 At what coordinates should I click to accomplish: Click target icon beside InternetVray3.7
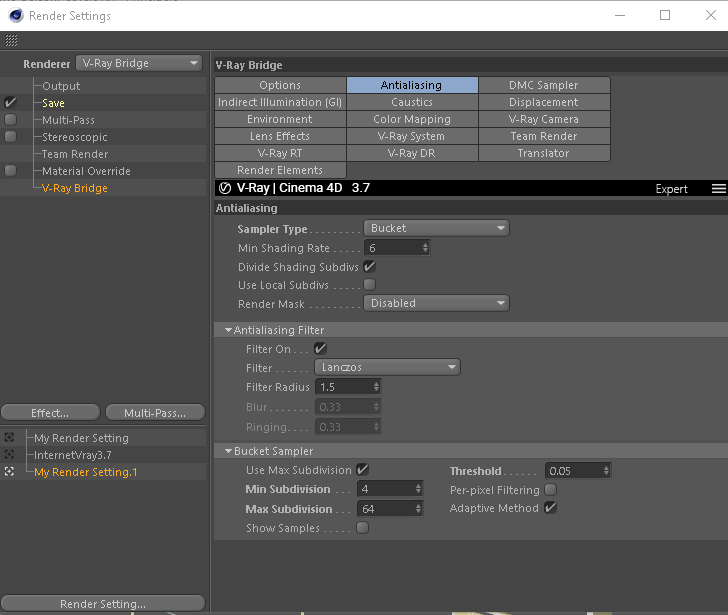9,454
